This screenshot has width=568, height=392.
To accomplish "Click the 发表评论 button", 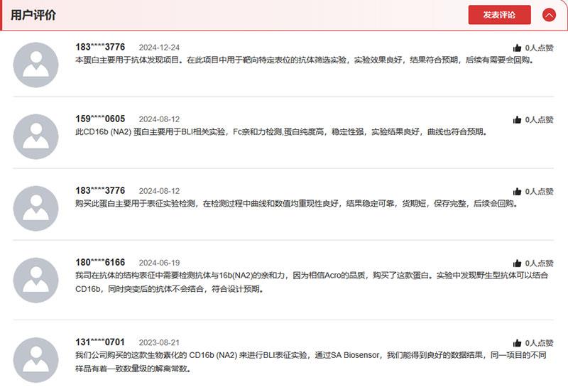I will click(499, 15).
